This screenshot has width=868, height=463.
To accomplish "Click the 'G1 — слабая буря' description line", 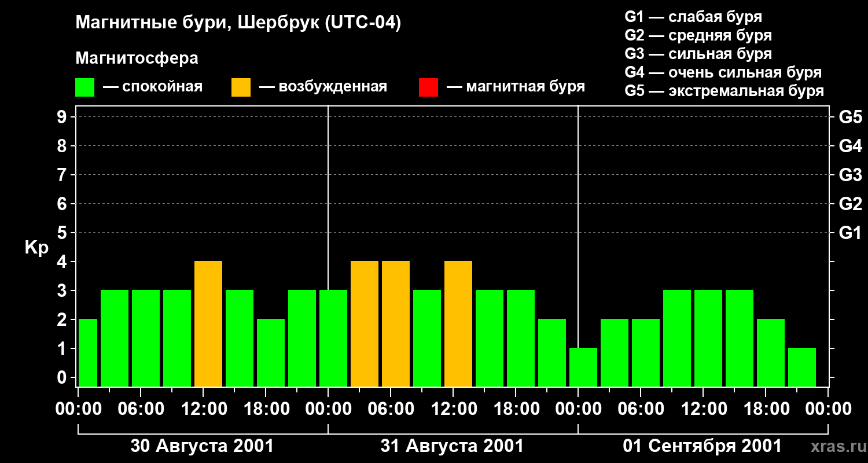I will pos(693,17).
